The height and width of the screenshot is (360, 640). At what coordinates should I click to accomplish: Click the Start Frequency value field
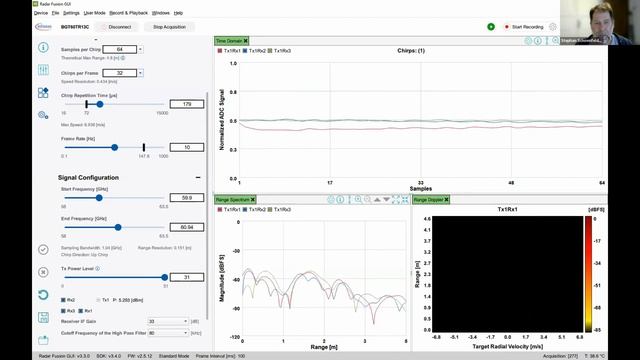pyautogui.click(x=187, y=198)
